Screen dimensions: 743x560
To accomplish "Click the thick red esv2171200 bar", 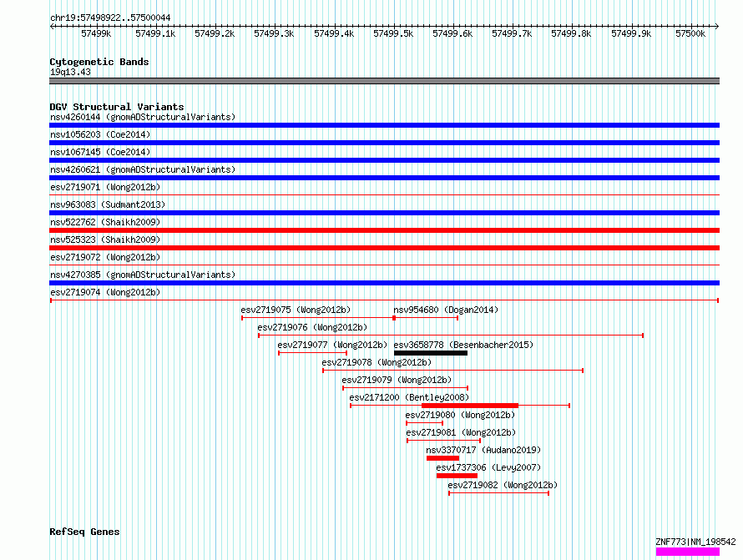I will [x=470, y=406].
